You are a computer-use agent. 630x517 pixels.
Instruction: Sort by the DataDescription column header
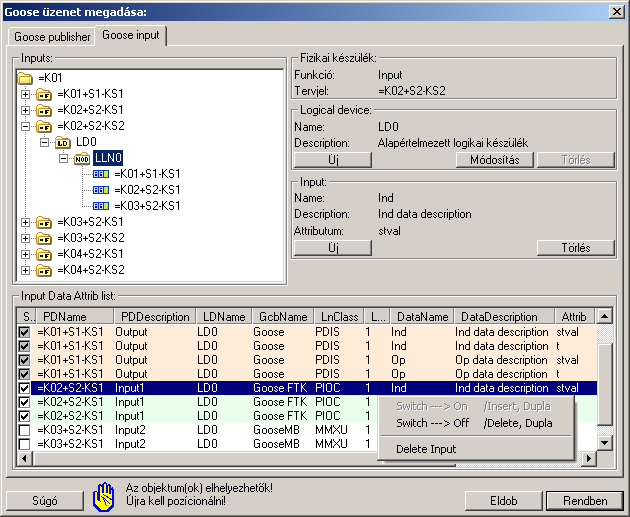tap(505, 317)
